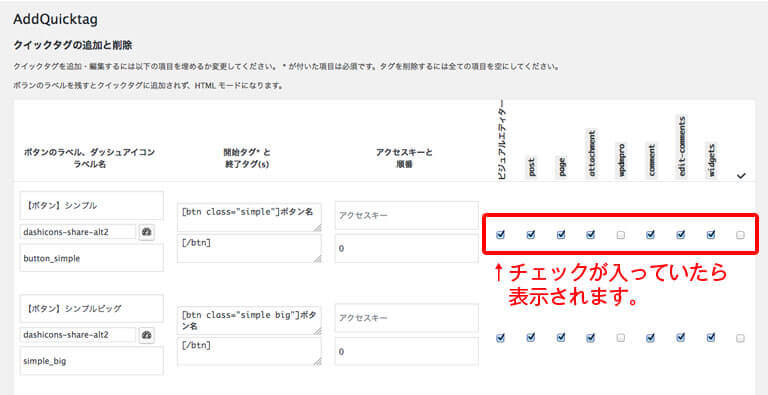Click the order field showing 0 for button_simple
The image size is (768, 395).
[407, 248]
